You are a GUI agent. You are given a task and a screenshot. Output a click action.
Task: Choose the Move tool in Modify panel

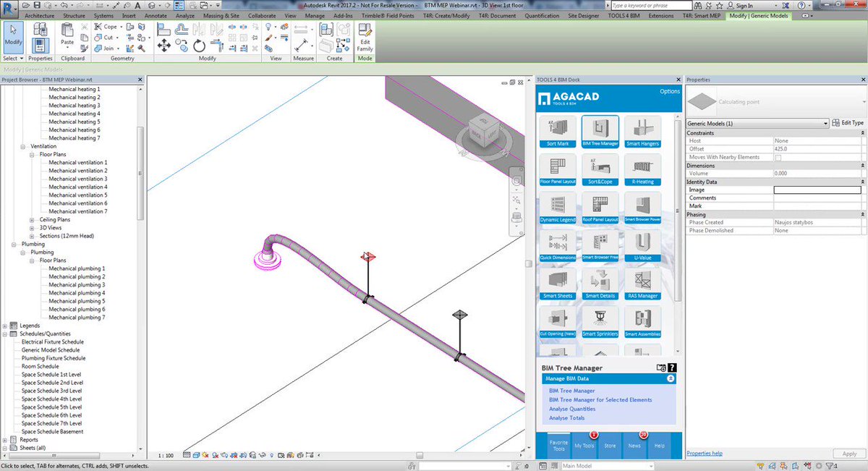(x=164, y=45)
